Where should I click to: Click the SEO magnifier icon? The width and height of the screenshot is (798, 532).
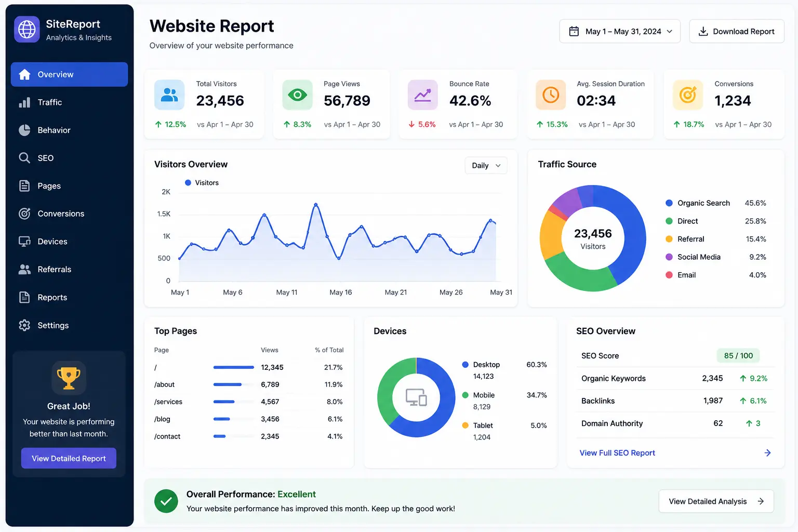(x=24, y=158)
